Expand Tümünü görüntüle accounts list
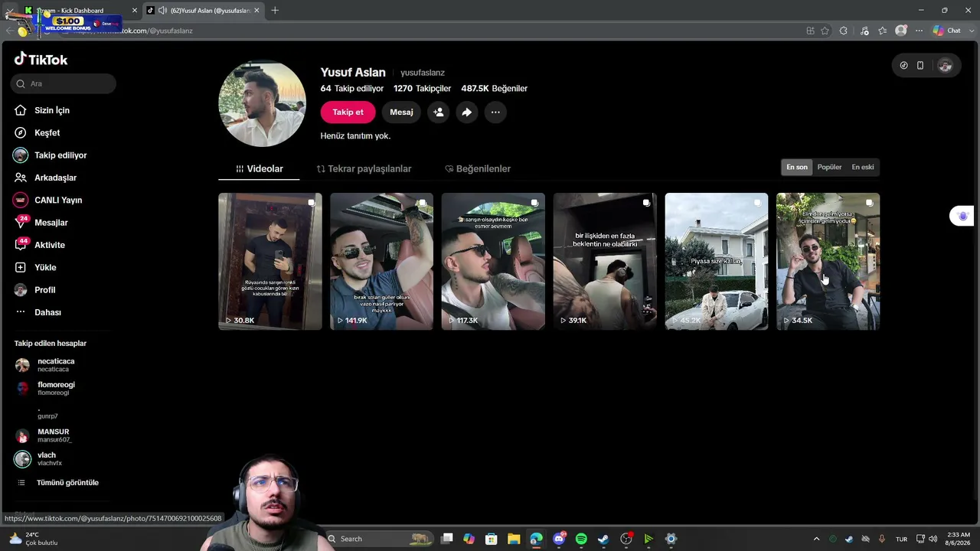Viewport: 980px width, 551px height. click(58, 483)
